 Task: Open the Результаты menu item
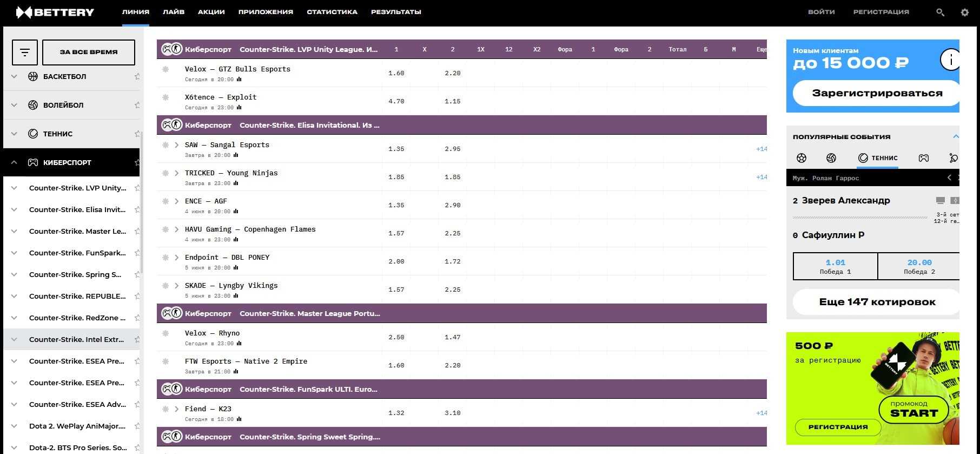point(396,12)
